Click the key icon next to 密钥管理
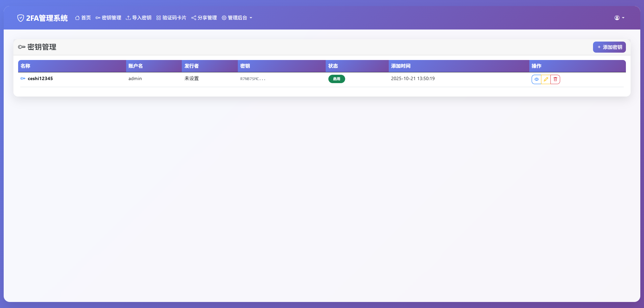 pyautogui.click(x=98, y=18)
